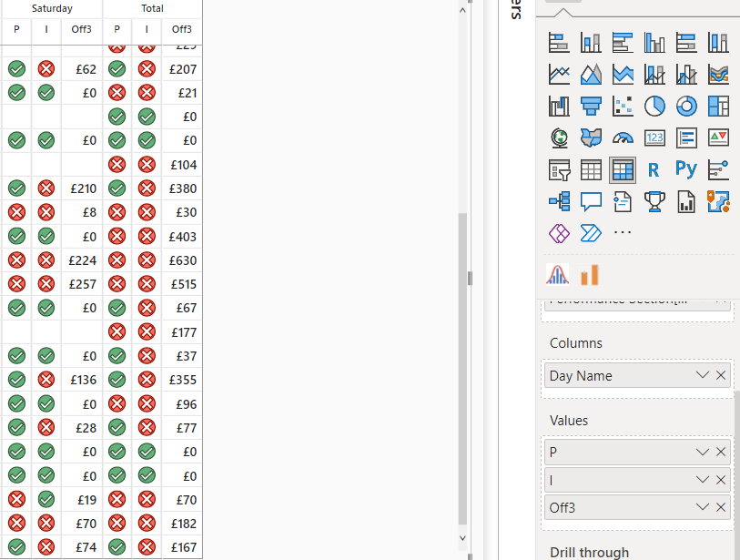Add a Donut chart visual
This screenshot has height=560, width=740.
(686, 107)
